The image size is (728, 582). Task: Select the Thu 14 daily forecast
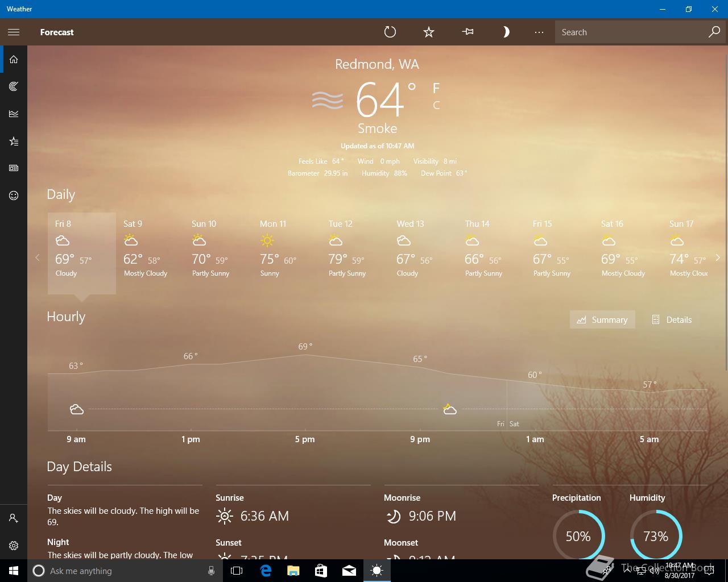491,253
